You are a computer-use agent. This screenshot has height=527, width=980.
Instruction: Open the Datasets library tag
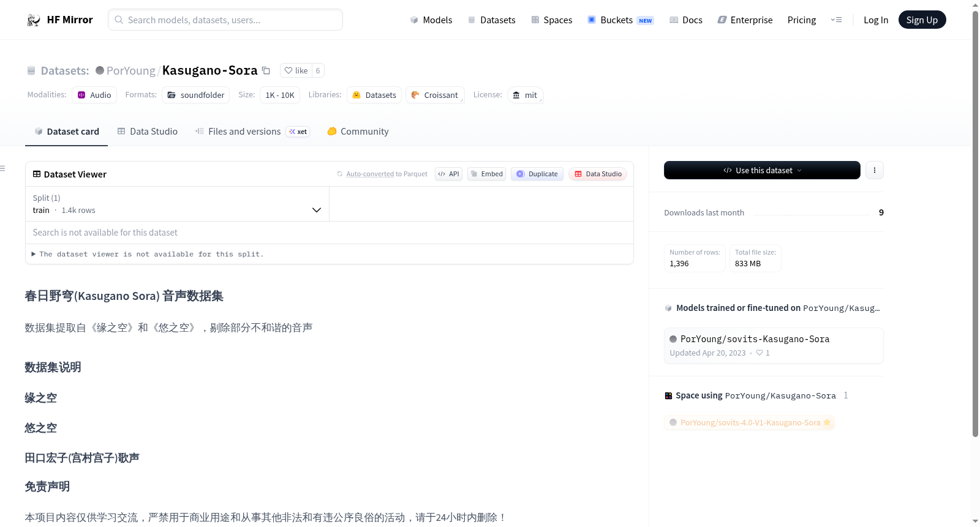pos(374,95)
